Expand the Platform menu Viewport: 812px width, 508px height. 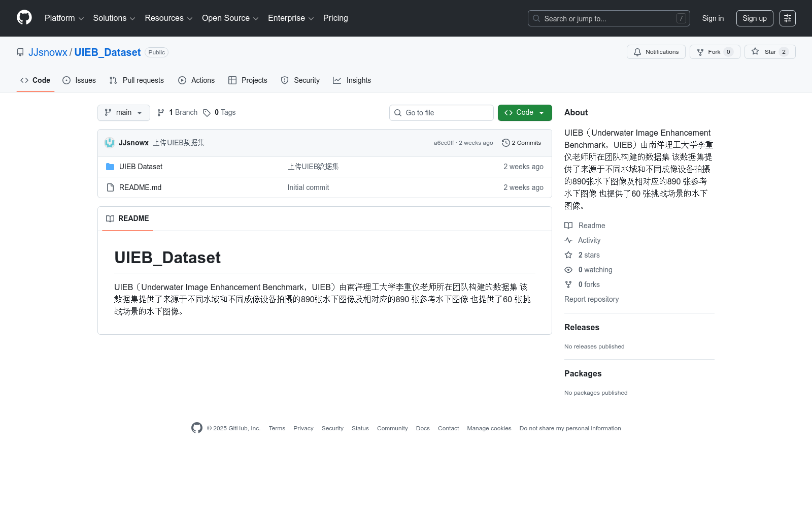(x=64, y=18)
